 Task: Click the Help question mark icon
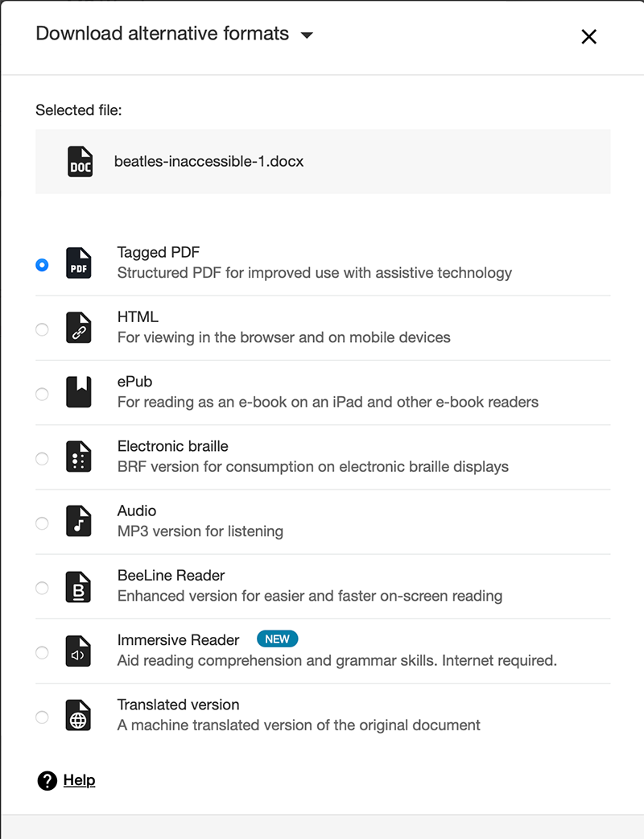47,780
